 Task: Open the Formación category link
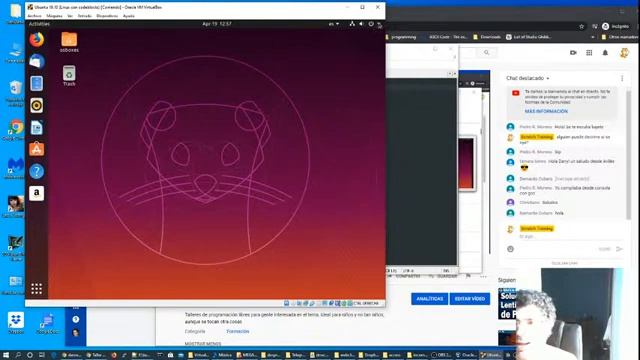[x=238, y=331]
